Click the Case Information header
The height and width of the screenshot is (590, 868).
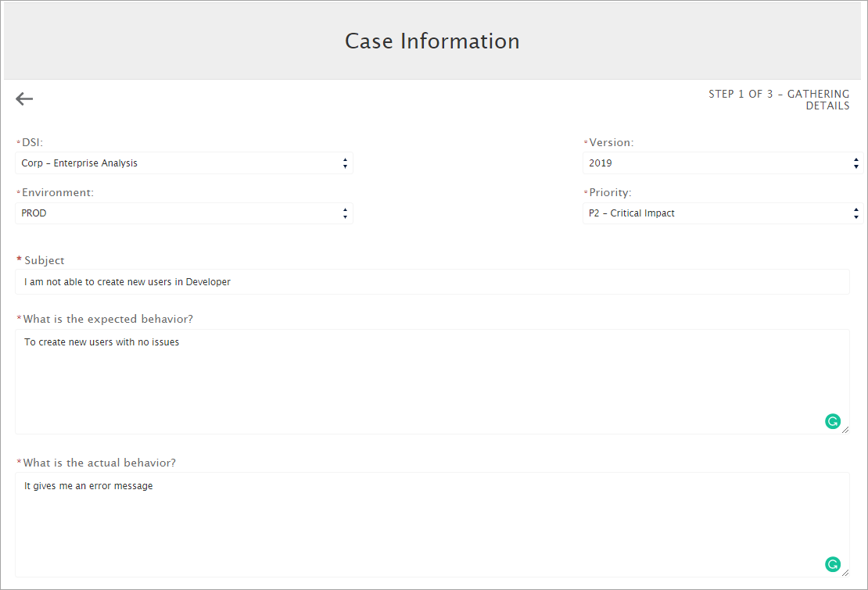432,41
